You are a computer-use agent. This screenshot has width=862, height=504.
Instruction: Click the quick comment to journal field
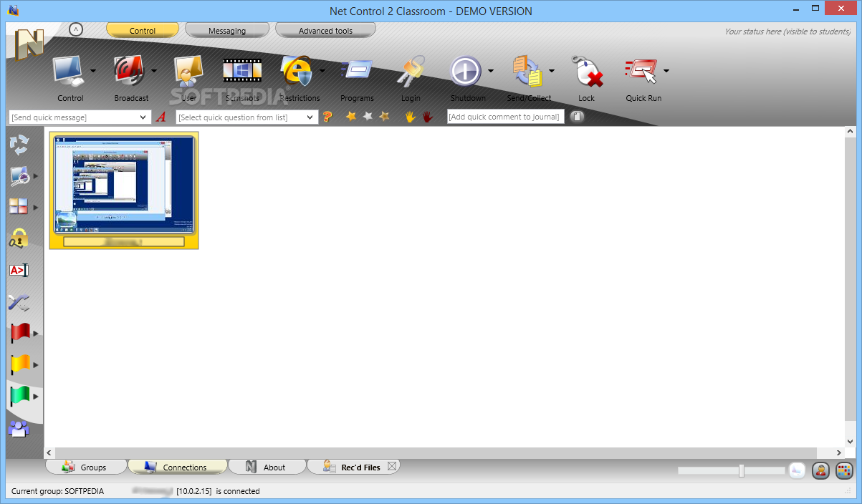506,117
